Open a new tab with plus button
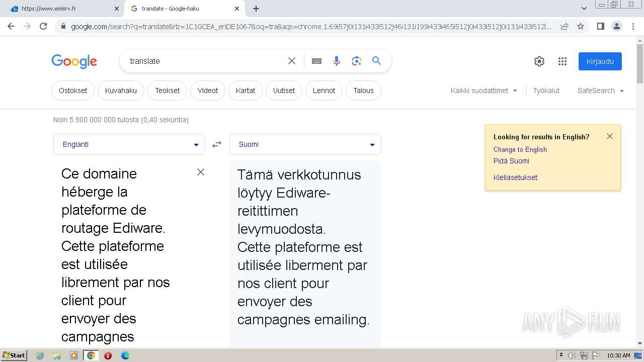Image resolution: width=644 pixels, height=362 pixels. [x=256, y=9]
